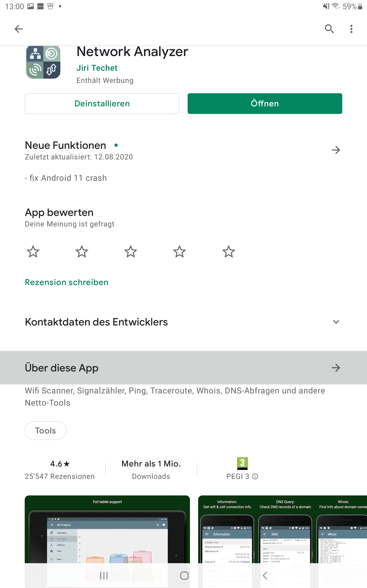Open 4.6 star ratings summary
Image resolution: width=367 pixels, height=588 pixels.
coord(60,469)
